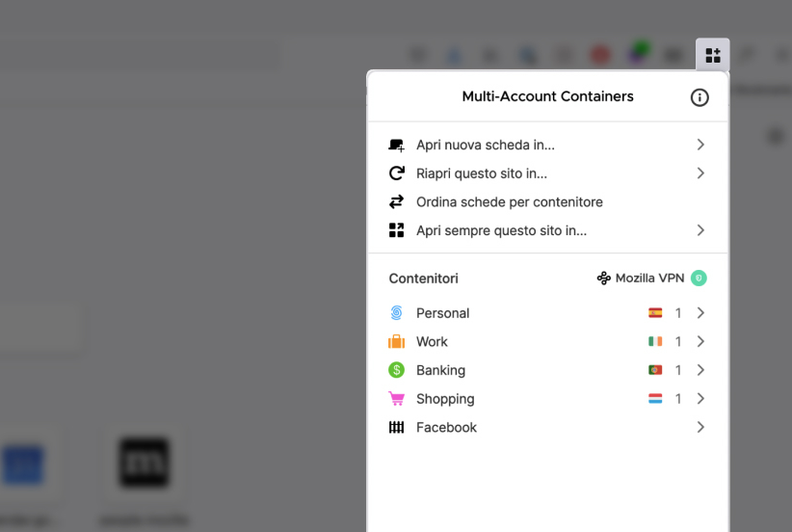Screen dimensions: 792x532
Task: Expand Apri sempre questo sito in chevron
Action: click(x=700, y=230)
